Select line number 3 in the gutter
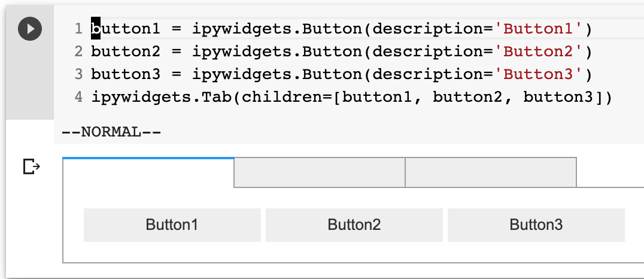The image size is (644, 279). 79,74
